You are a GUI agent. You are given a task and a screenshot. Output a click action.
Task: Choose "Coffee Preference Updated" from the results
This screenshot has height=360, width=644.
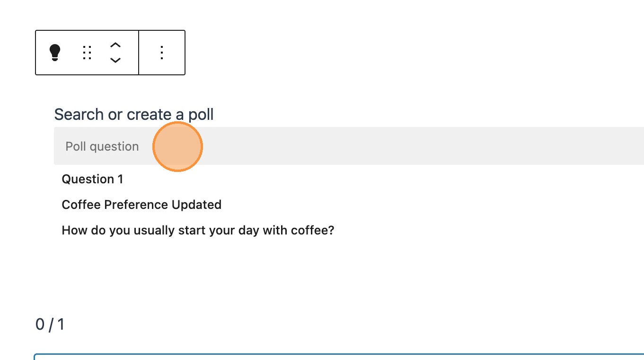(x=141, y=205)
